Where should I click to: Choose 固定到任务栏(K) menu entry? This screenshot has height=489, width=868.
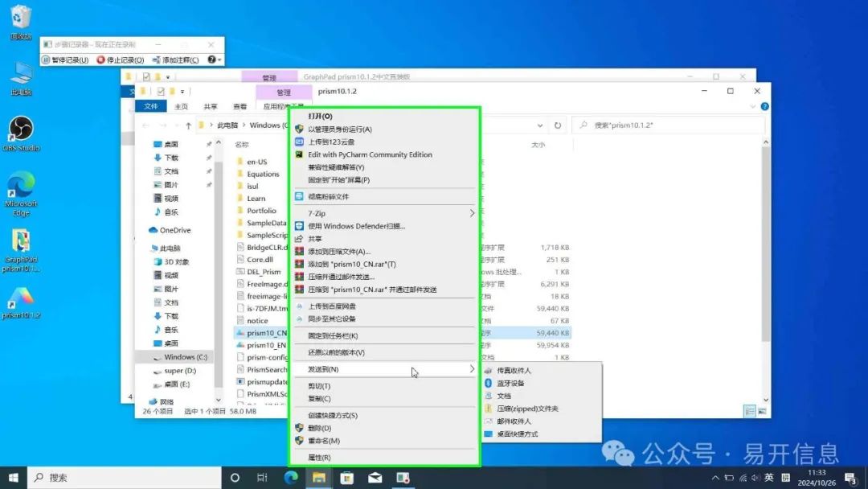click(x=383, y=335)
